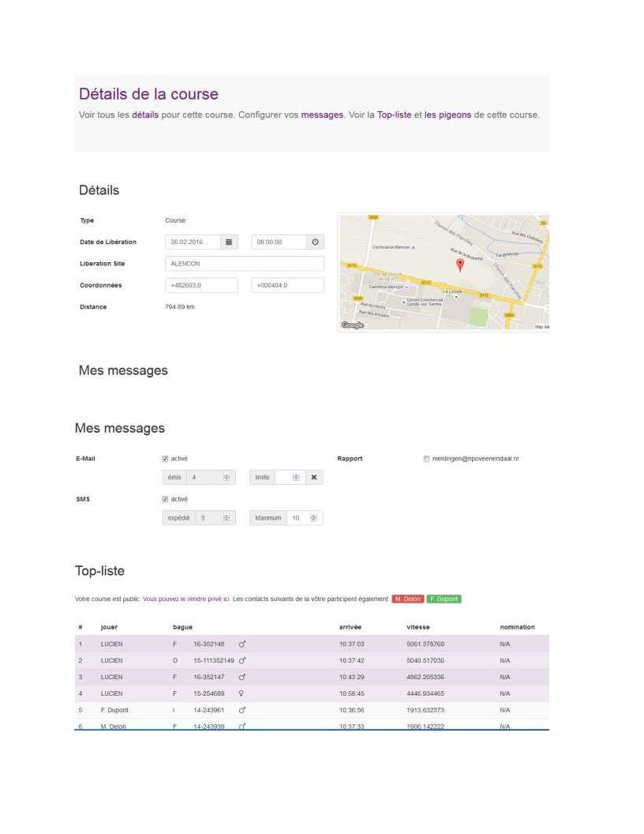Click arrival time 10:37:03
644x834 pixels.
pyautogui.click(x=352, y=644)
